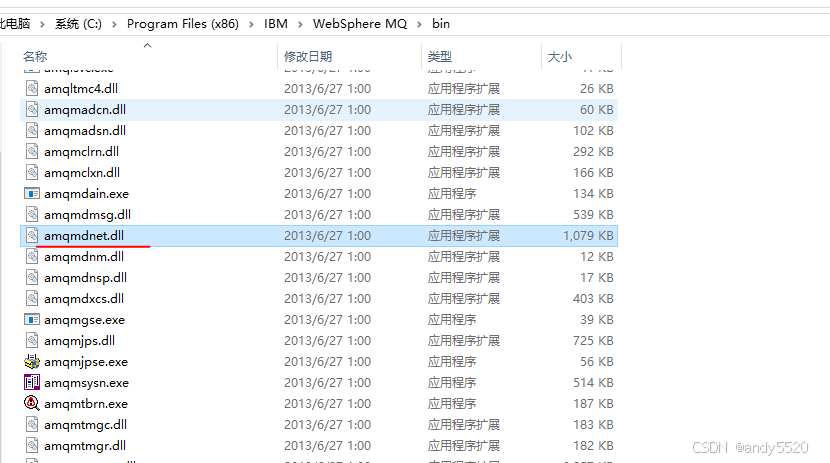Click the amqmtmgr.dll file icon
Viewport: 830px width, 463px height.
[32, 446]
